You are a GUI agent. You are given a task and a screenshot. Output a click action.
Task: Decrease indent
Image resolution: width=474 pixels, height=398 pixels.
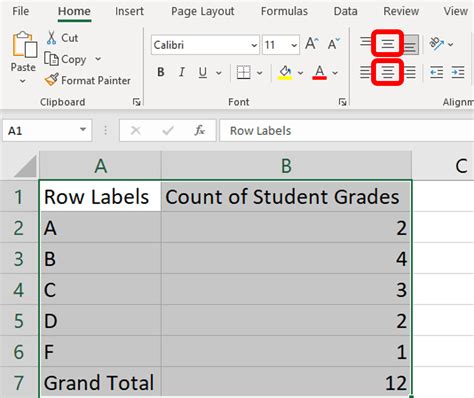(x=436, y=72)
